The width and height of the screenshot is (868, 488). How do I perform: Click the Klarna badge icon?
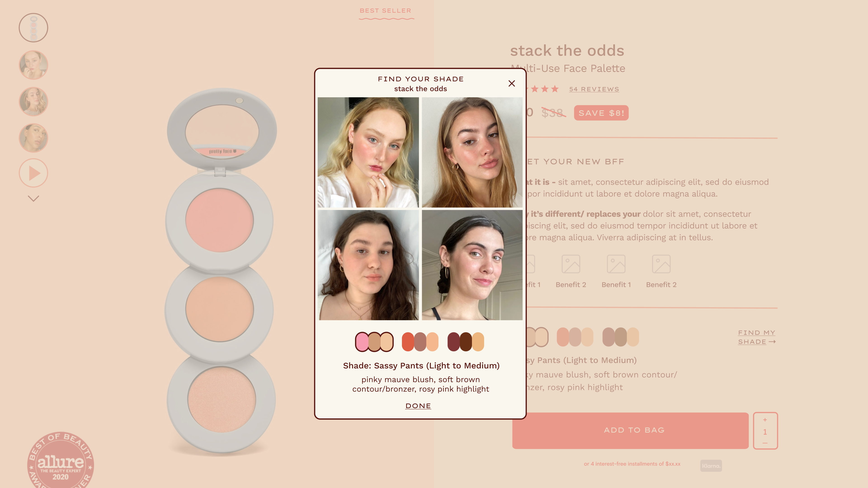711,466
